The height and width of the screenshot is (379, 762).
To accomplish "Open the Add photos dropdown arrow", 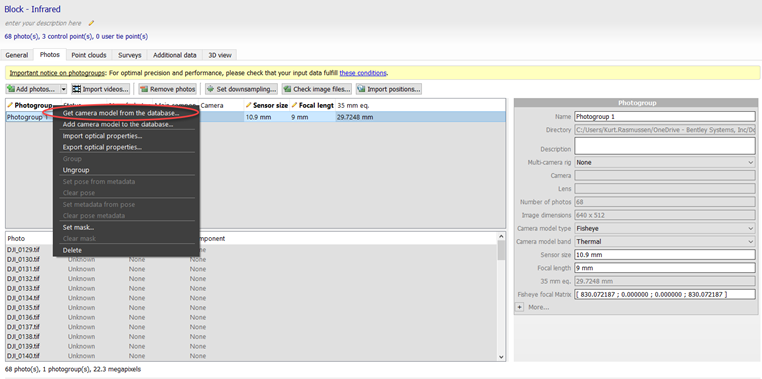I will point(63,89).
